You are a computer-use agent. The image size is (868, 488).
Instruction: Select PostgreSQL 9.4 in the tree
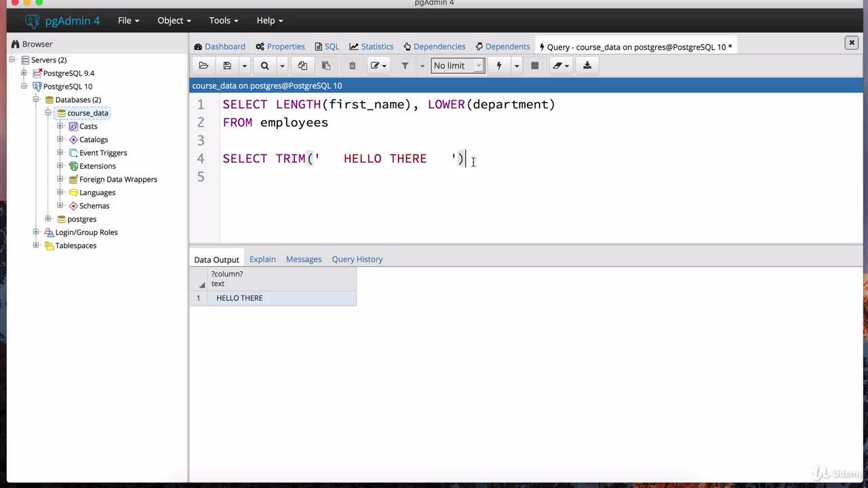(68, 73)
